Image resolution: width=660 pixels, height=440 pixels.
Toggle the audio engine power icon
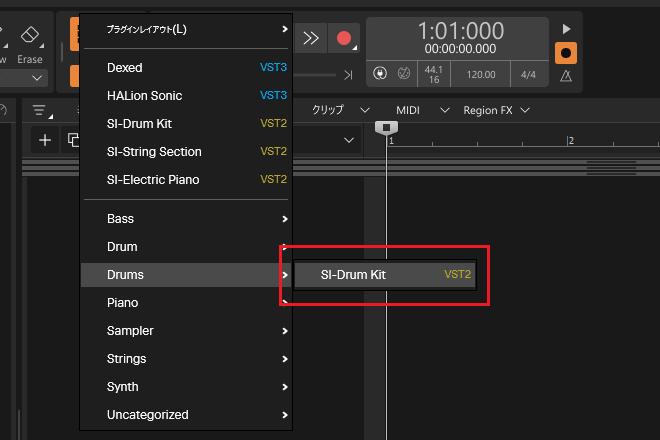point(380,74)
